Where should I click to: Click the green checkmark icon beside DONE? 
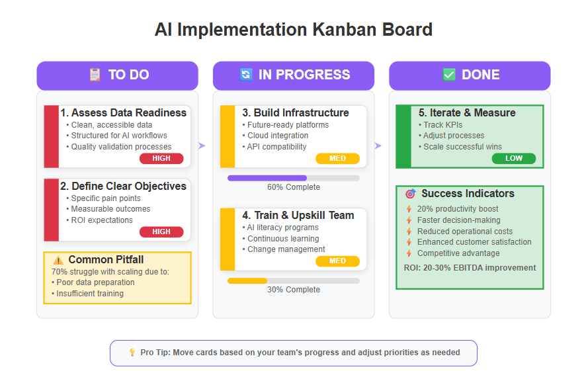[x=449, y=75]
